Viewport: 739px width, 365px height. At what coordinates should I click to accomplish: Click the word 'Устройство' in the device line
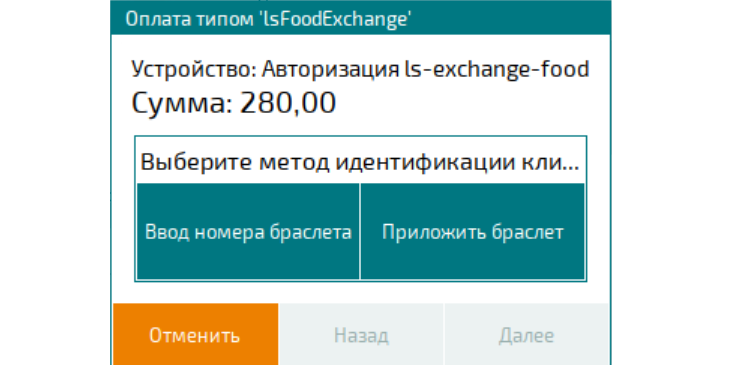pos(193,71)
